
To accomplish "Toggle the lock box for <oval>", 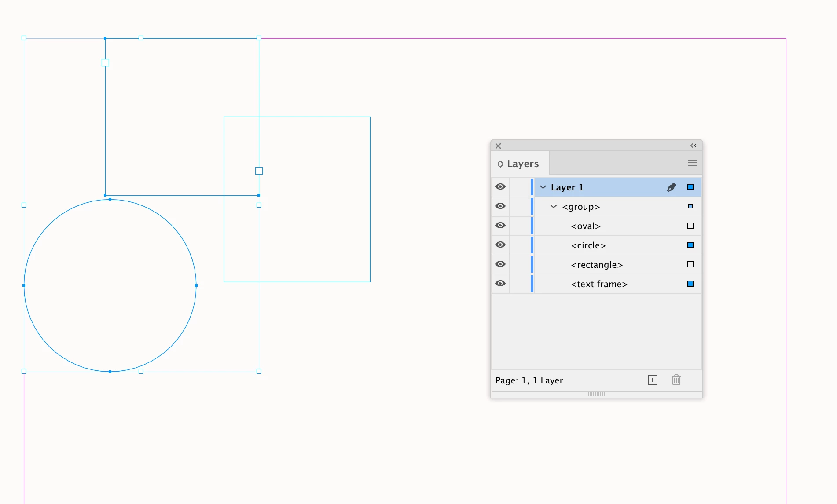I will [519, 226].
